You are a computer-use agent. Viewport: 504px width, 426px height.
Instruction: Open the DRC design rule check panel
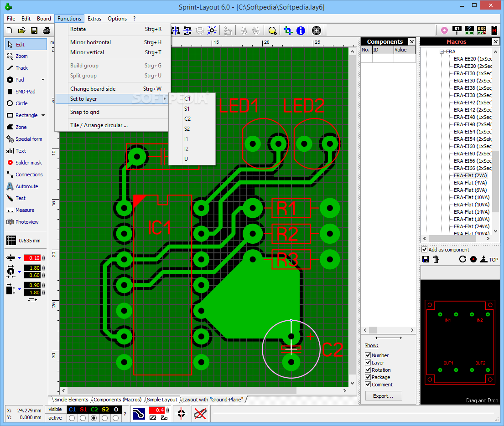click(x=482, y=31)
